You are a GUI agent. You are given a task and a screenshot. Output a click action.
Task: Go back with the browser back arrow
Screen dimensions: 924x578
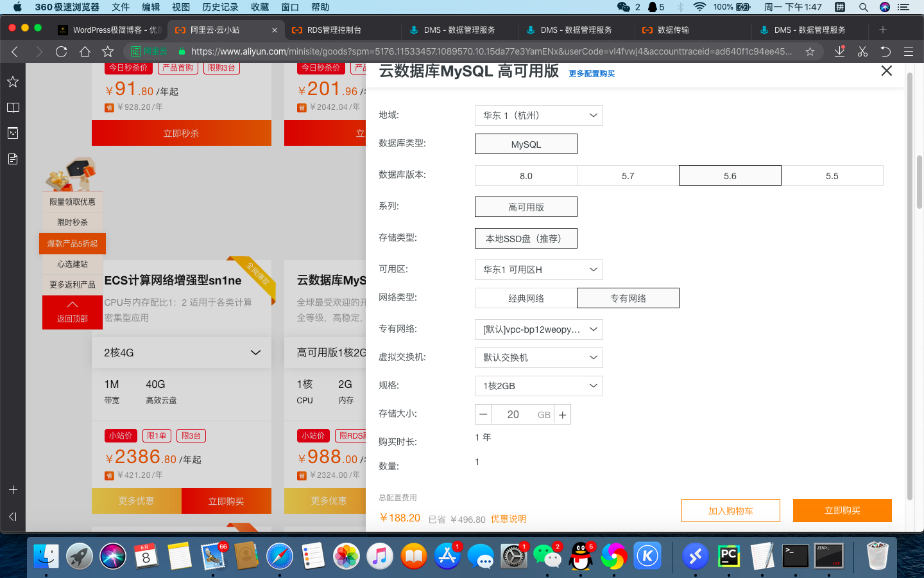15,52
